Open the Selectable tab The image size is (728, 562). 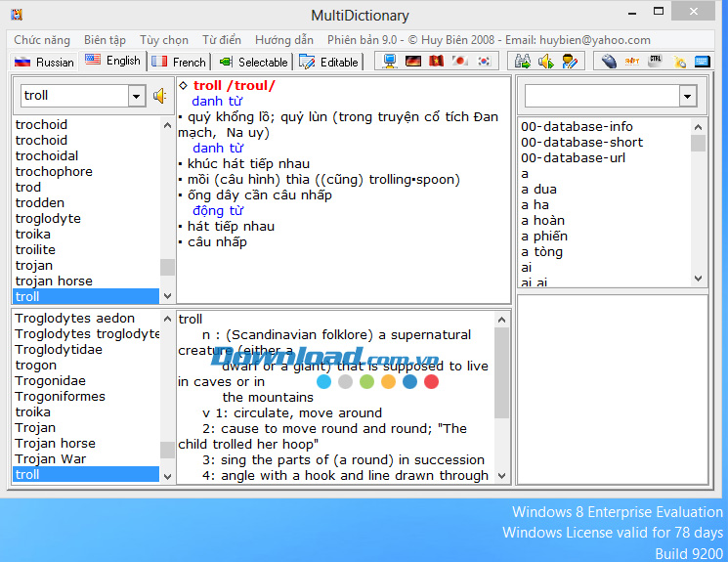click(x=253, y=63)
